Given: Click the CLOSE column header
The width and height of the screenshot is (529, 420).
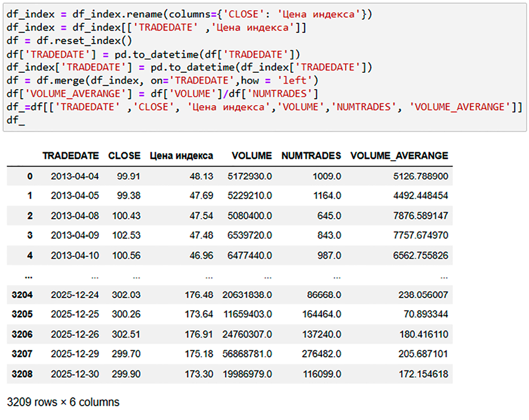Looking at the screenshot, I should 124,155.
